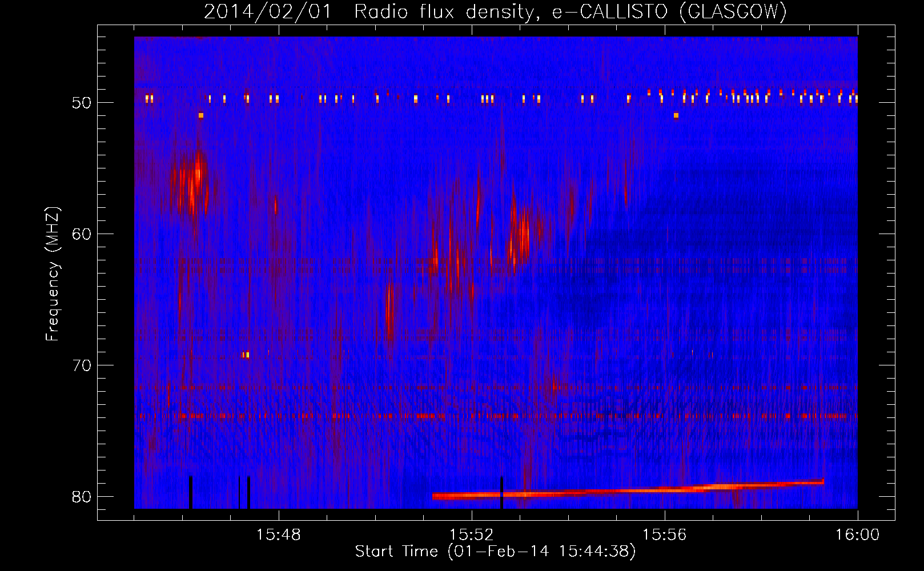
Task: Click the Frequency (MHZ) axis label
Action: click(x=53, y=274)
